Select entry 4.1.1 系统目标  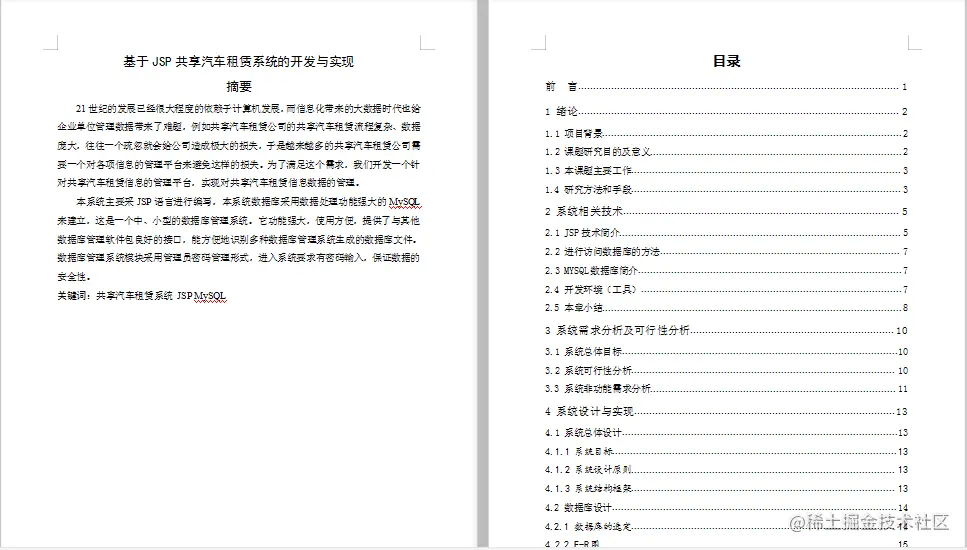726,451
